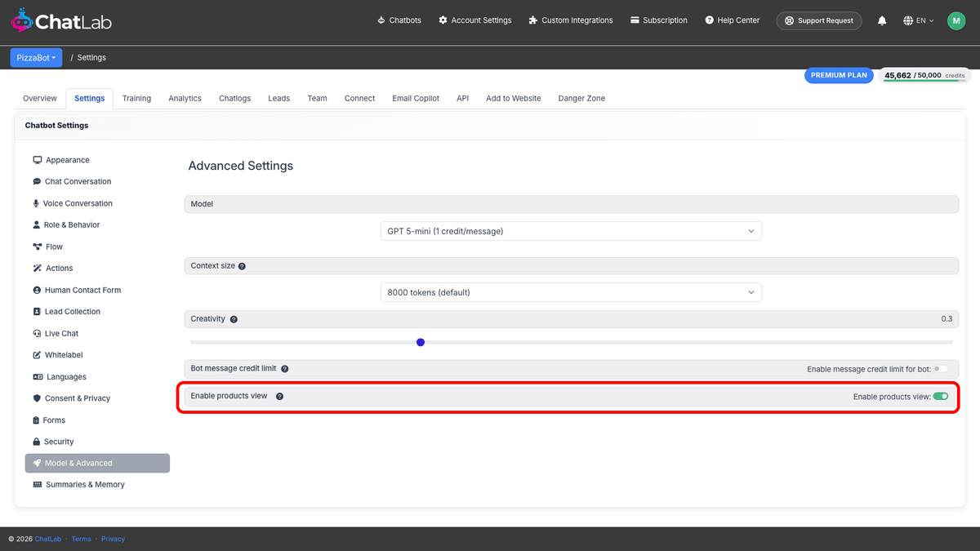Image resolution: width=980 pixels, height=551 pixels.
Task: Click the Flow diagram icon
Action: coord(38,247)
